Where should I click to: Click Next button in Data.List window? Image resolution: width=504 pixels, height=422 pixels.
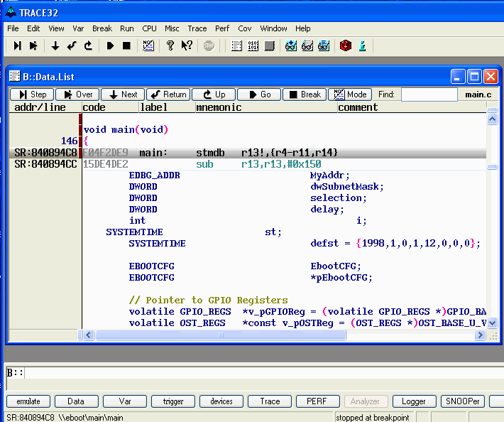pos(123,94)
